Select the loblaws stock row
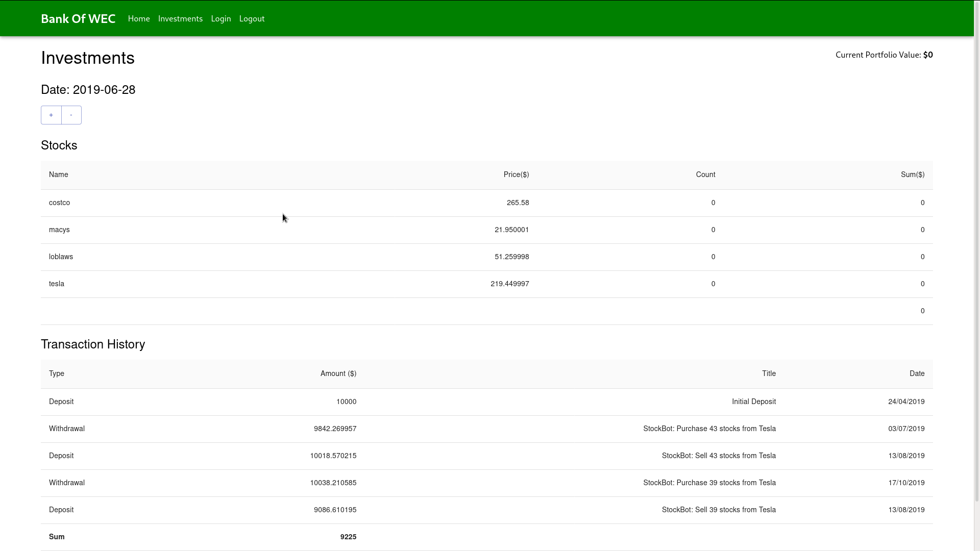 point(61,257)
